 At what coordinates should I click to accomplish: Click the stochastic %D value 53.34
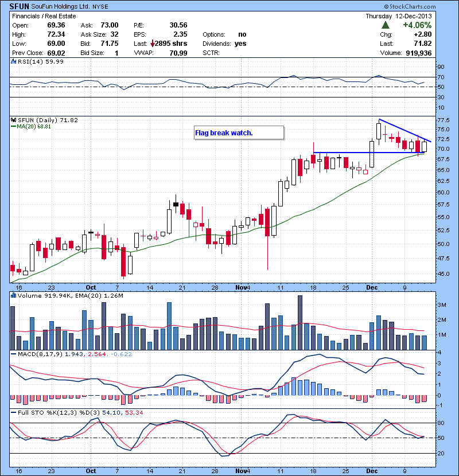click(x=134, y=412)
